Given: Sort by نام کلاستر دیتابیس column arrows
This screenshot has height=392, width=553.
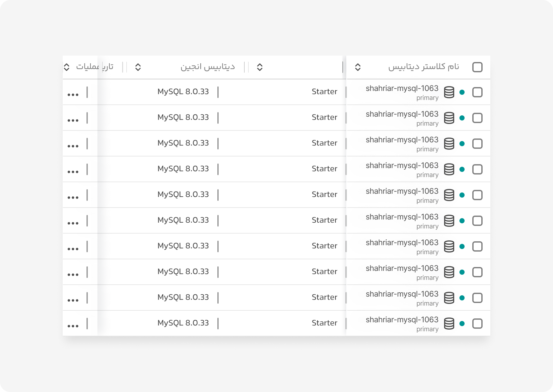Looking at the screenshot, I should (358, 67).
